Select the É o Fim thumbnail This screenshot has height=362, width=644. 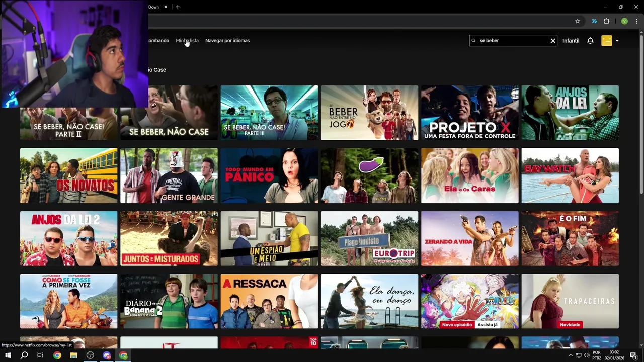click(570, 238)
